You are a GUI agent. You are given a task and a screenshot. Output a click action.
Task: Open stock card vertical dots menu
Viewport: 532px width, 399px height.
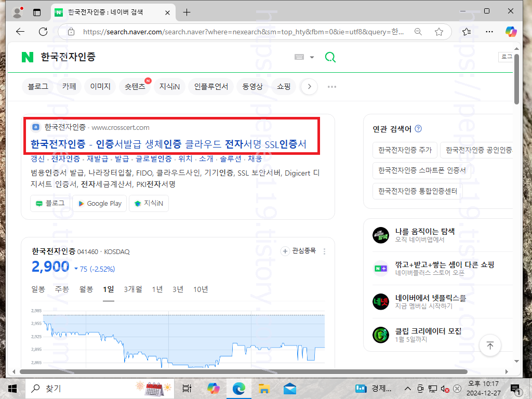(x=324, y=251)
